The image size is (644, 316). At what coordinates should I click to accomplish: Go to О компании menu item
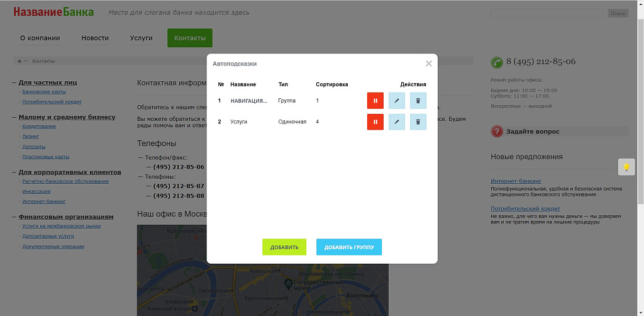40,38
